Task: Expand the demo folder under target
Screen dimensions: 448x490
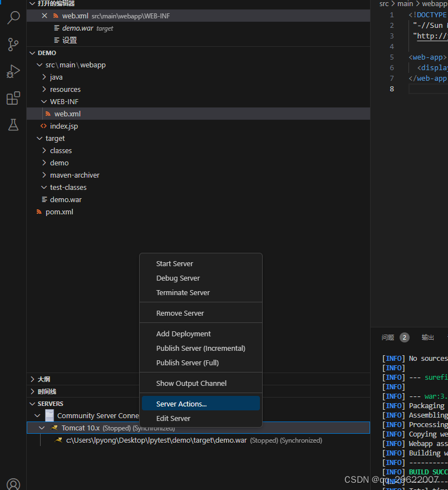Action: click(x=44, y=163)
